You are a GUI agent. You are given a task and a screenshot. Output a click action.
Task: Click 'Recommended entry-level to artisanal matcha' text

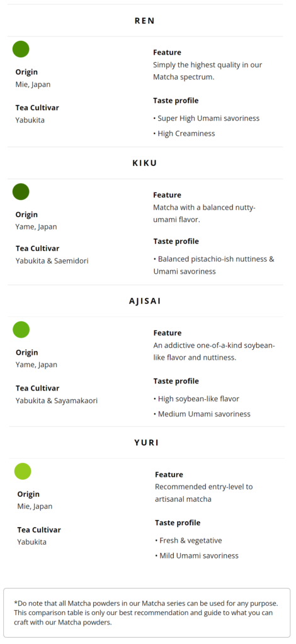click(204, 493)
